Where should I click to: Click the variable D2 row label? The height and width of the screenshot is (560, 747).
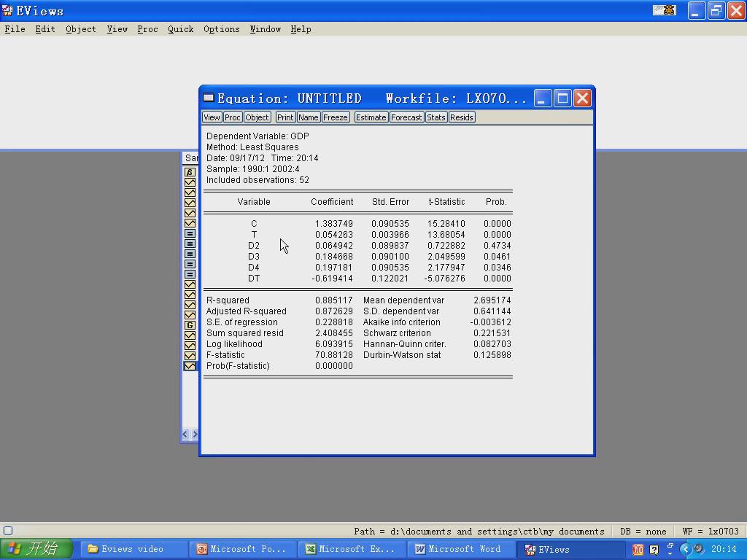point(254,246)
